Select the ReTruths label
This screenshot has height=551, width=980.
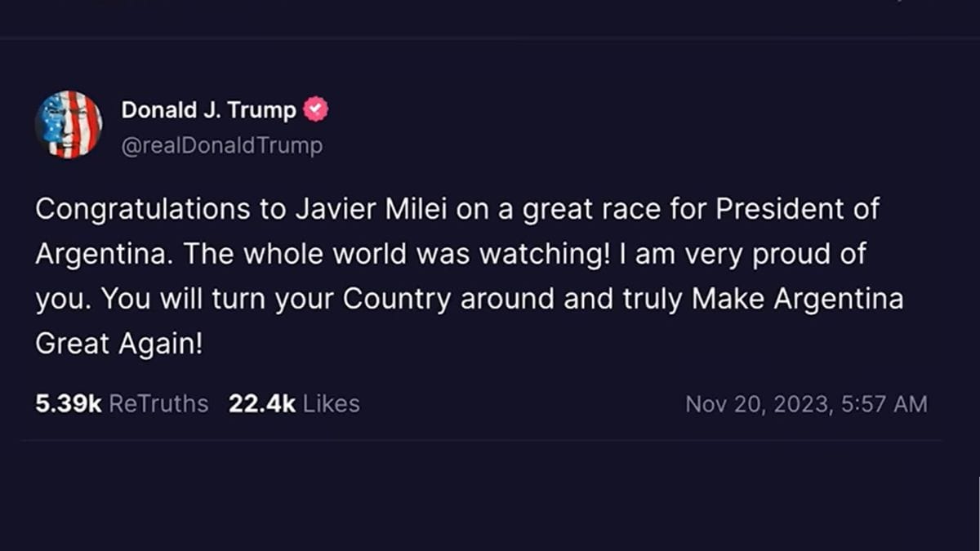click(158, 403)
